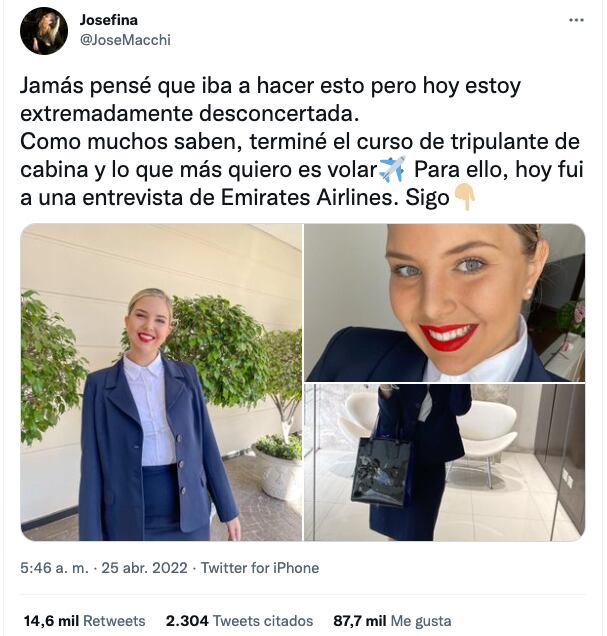Open the display name Josefina
This screenshot has height=636, width=607.
coord(109,20)
